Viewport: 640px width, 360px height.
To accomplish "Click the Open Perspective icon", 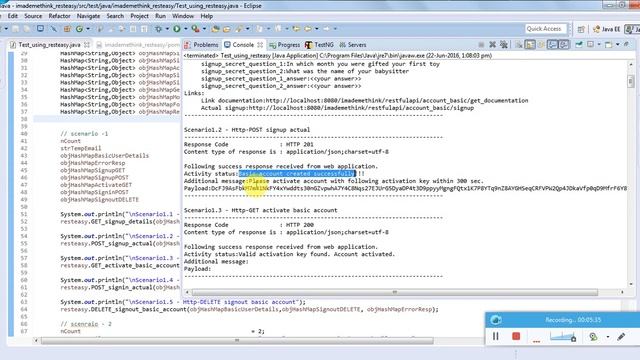I will coord(581,29).
